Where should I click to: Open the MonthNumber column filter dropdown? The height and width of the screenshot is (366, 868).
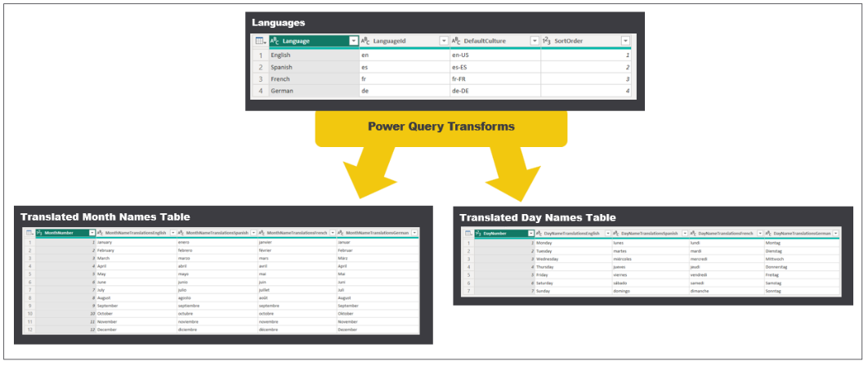[92, 233]
